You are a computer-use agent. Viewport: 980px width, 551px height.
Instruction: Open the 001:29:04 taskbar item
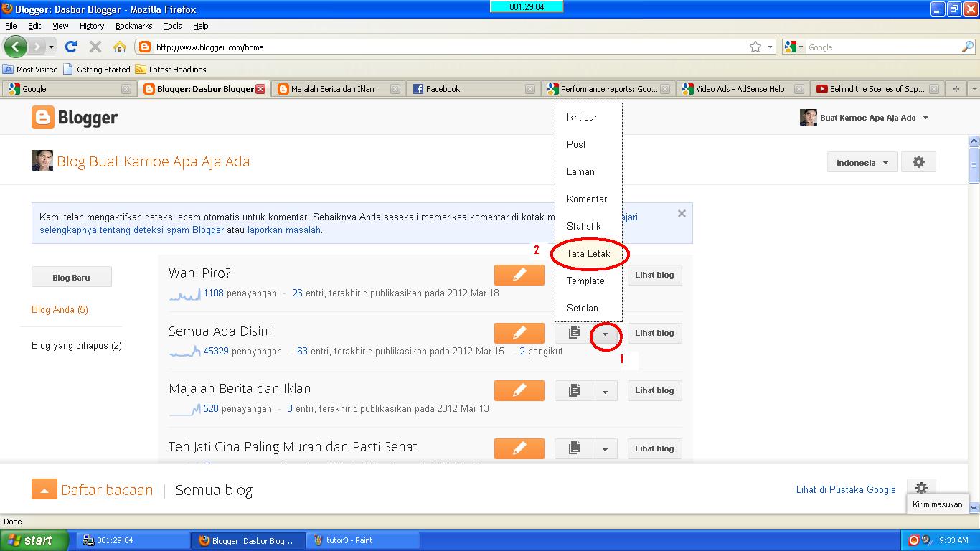133,540
